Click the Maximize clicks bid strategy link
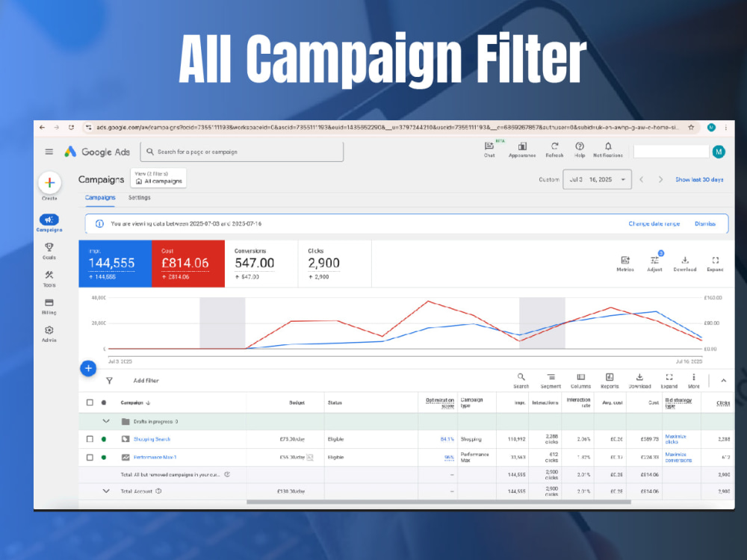Image resolution: width=747 pixels, height=560 pixels. (675, 439)
